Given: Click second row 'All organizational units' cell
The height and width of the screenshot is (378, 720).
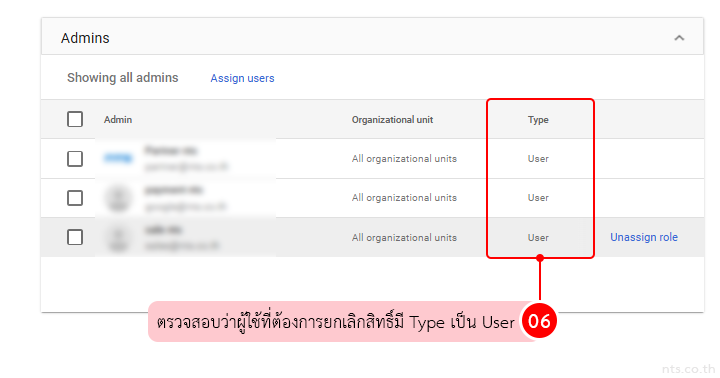Looking at the screenshot, I should click(405, 197).
